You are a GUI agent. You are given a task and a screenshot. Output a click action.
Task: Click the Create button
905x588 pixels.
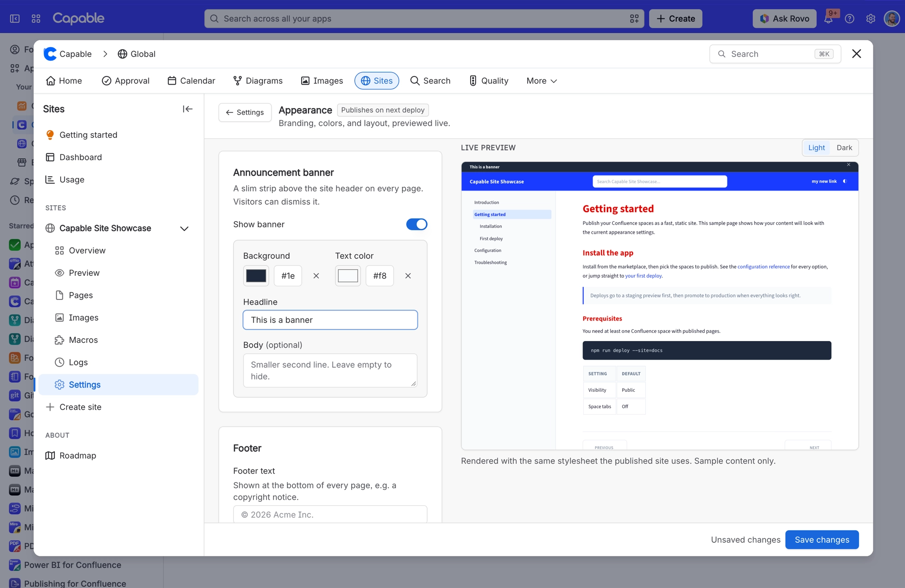[x=676, y=19]
